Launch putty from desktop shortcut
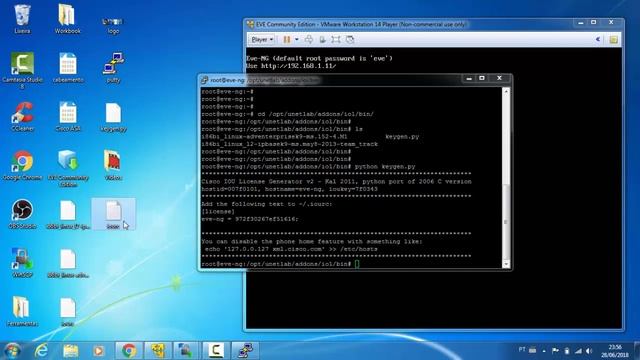The width and height of the screenshot is (640, 360). coord(113,68)
